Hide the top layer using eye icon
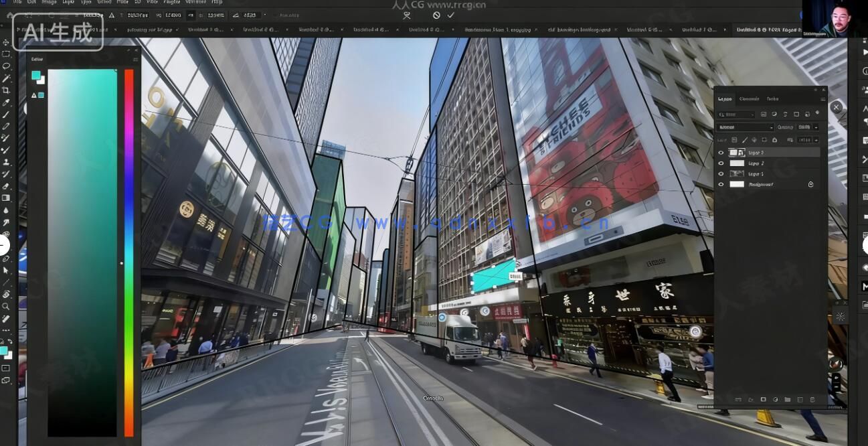 721,153
